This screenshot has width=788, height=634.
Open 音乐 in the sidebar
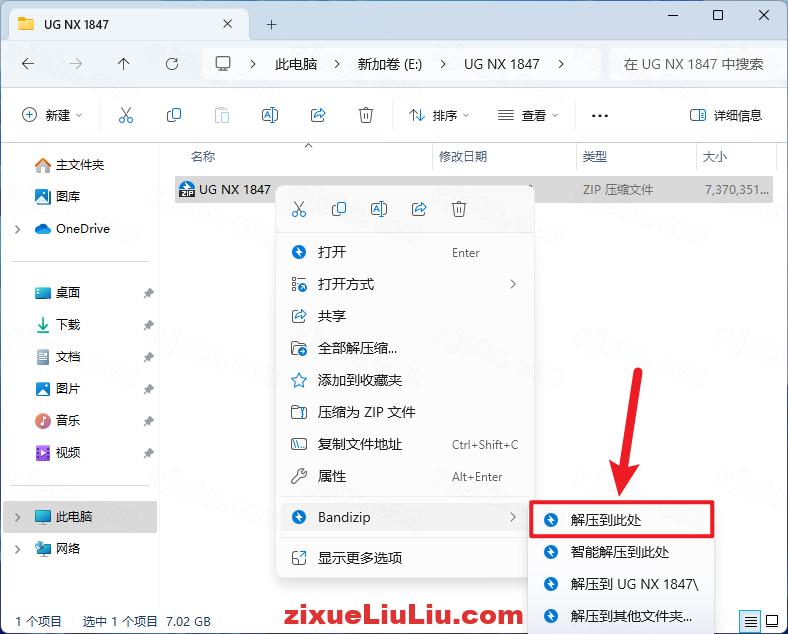[x=57, y=420]
